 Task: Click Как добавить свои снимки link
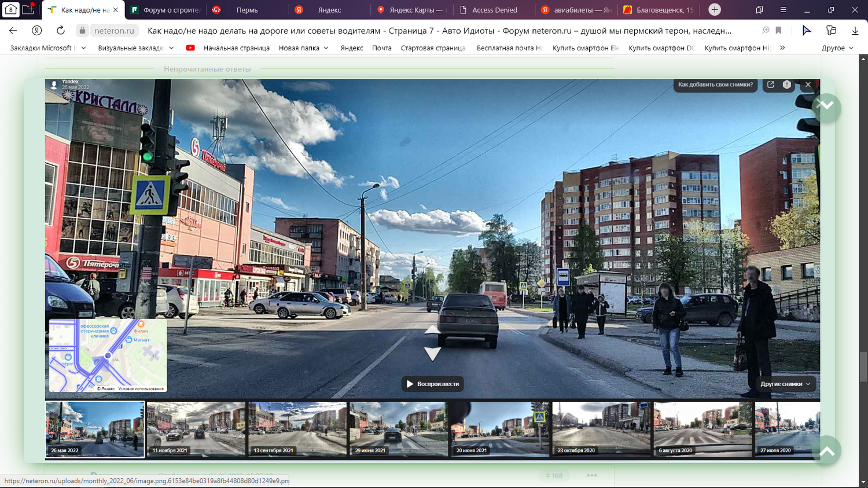point(715,85)
